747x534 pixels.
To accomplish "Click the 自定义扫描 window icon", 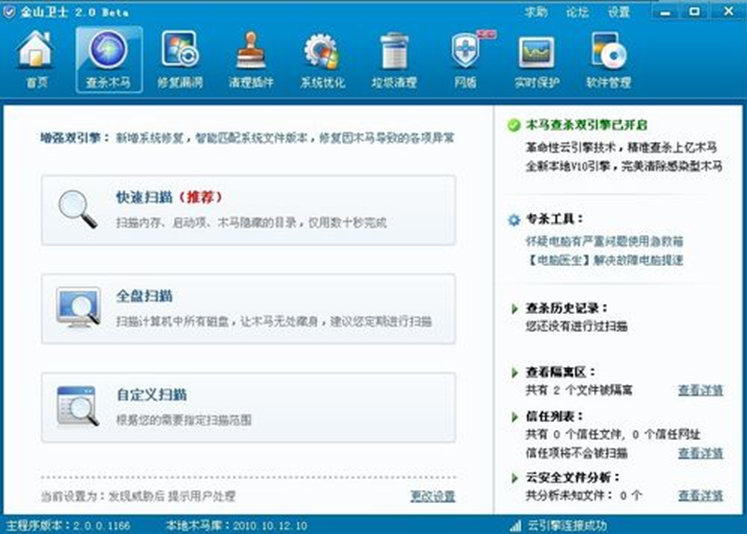I will click(78, 406).
